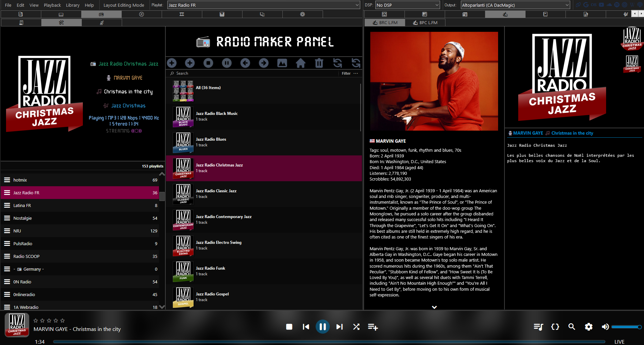Click MARVIN GAYE link above station description
The image size is (644, 345).
[x=528, y=133]
